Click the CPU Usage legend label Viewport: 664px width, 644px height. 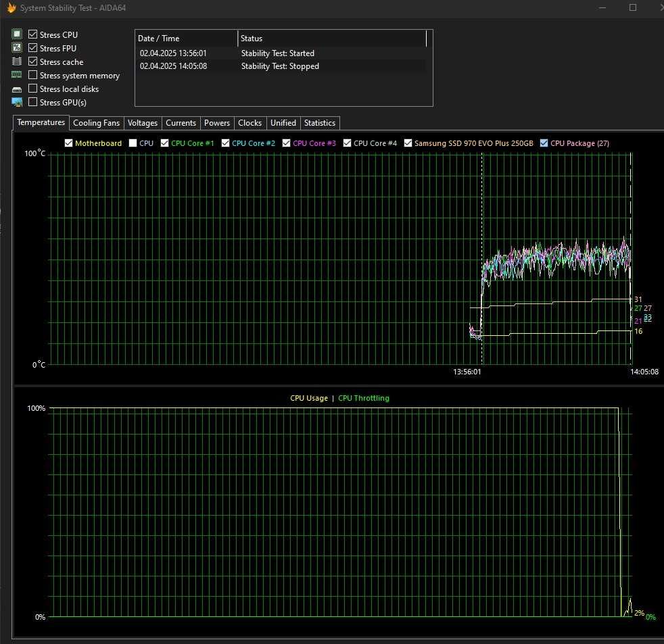coord(309,398)
